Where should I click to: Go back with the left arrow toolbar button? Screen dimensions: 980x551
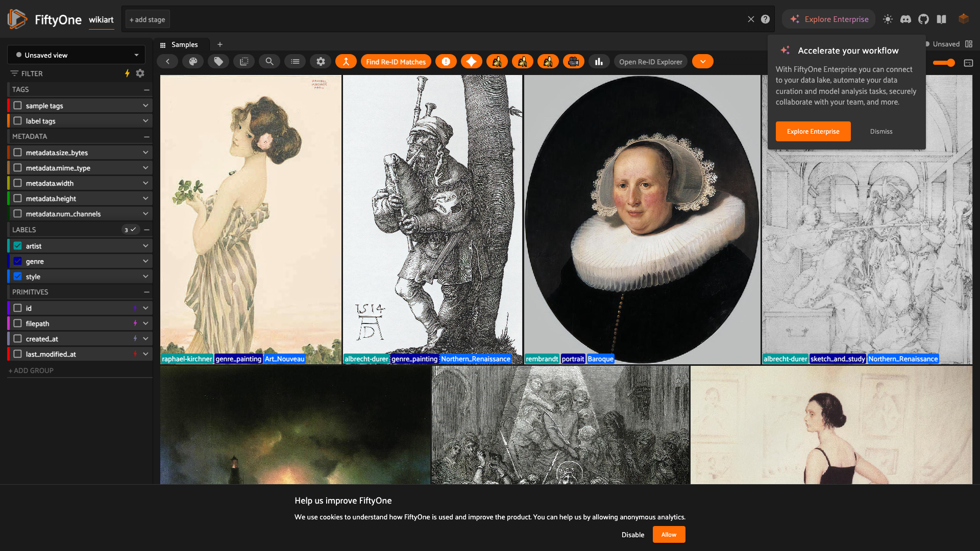point(167,62)
